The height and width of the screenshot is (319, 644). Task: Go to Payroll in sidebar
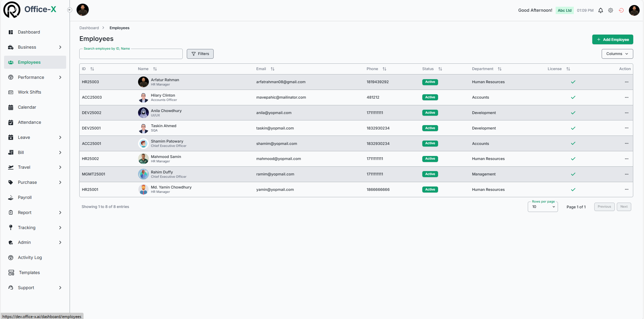(25, 198)
